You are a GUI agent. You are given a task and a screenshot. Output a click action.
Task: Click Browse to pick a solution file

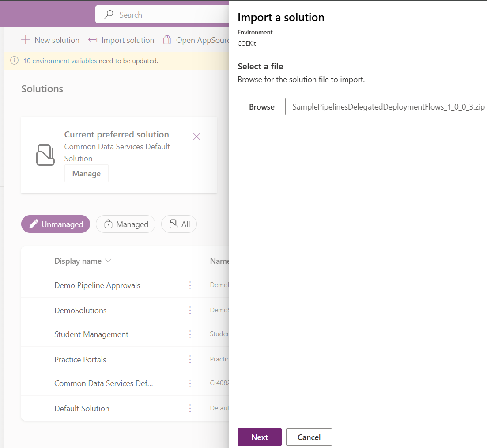(261, 107)
